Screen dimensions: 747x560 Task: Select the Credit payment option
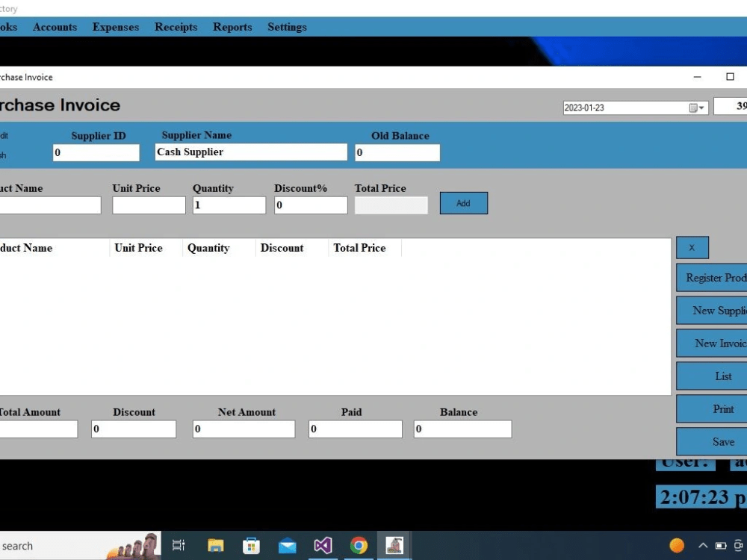[x=4, y=135]
